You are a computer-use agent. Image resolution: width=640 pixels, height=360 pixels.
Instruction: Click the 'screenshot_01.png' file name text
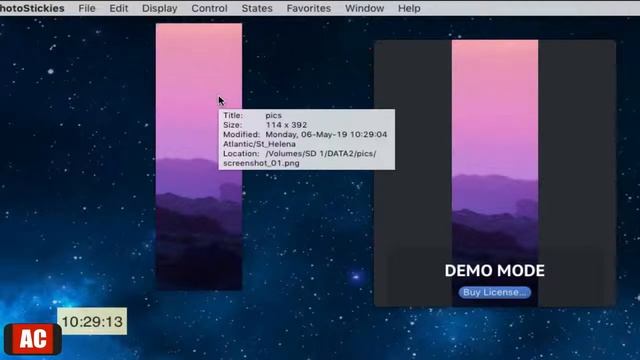[x=261, y=163]
